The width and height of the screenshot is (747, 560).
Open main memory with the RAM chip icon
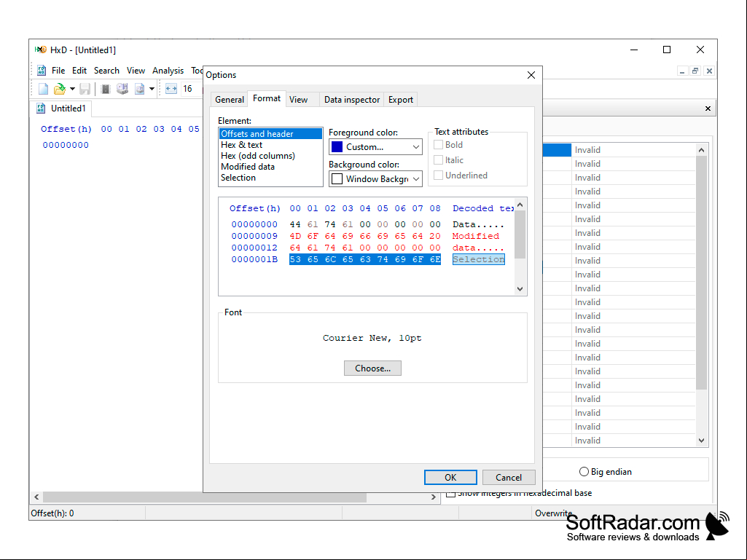click(106, 89)
